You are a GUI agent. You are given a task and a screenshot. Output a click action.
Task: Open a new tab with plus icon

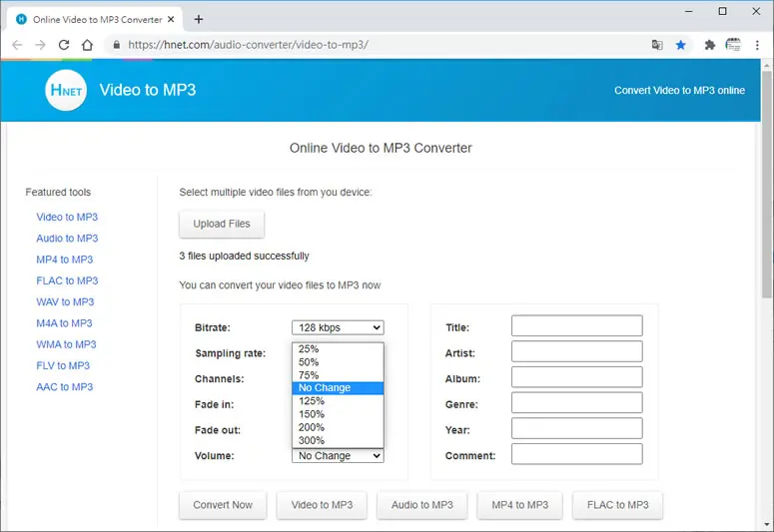[x=199, y=19]
